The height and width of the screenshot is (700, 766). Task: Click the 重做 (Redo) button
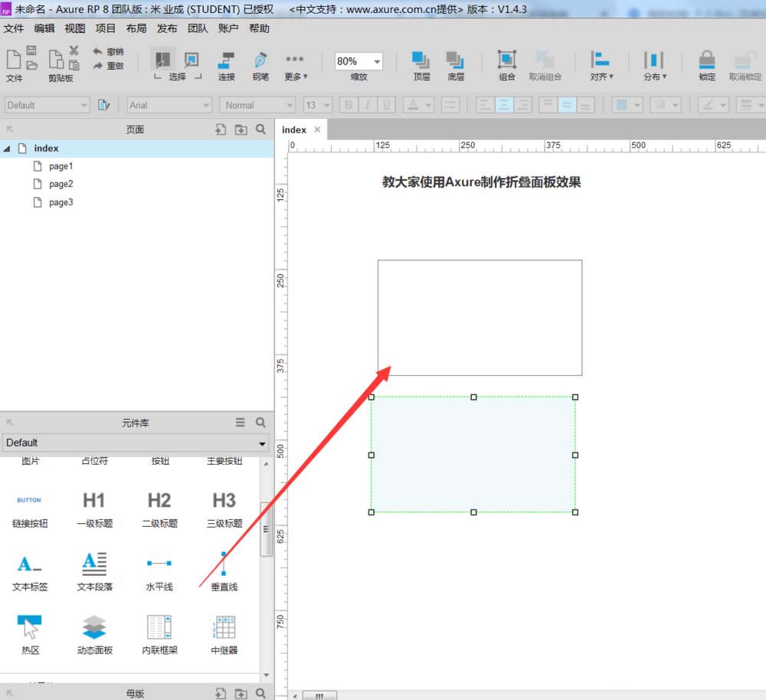(x=109, y=66)
